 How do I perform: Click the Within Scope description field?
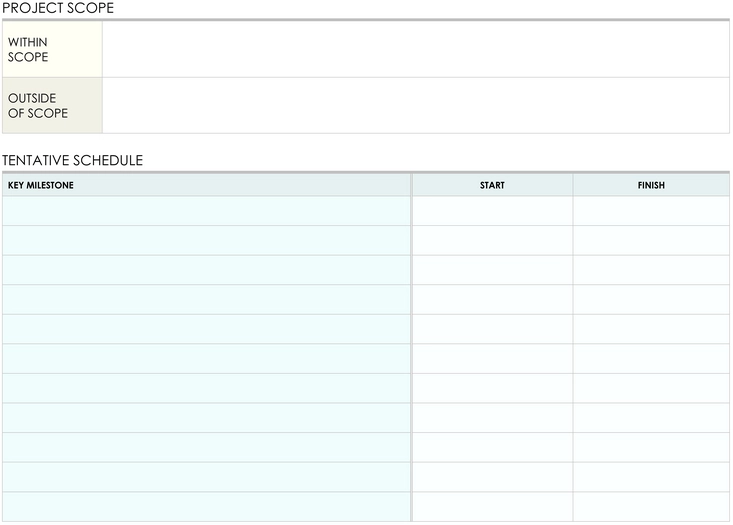[416, 50]
